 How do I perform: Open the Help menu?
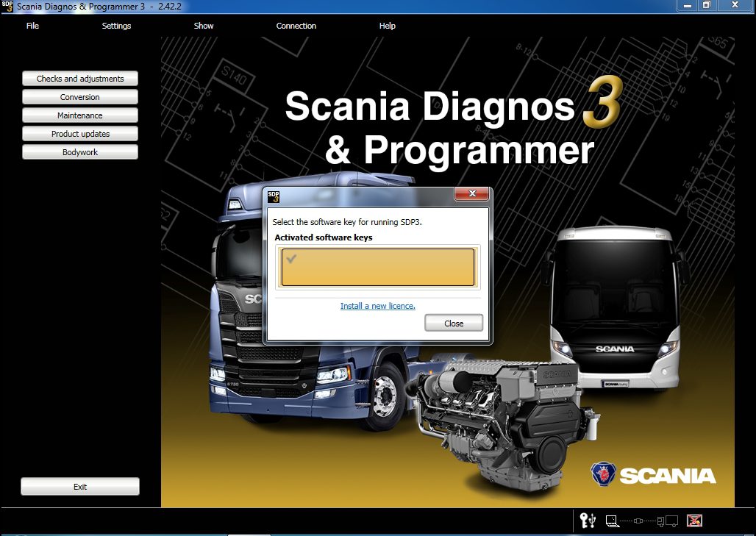point(387,26)
